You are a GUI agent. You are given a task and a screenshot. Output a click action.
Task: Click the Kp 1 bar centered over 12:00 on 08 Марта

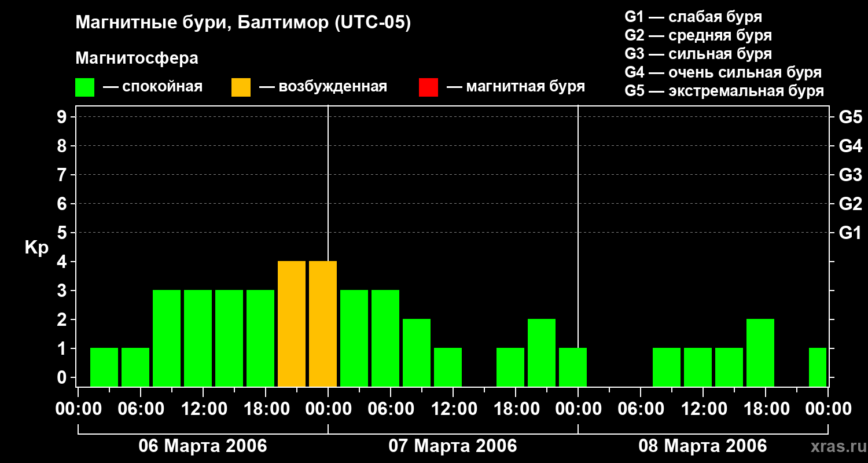point(698,368)
